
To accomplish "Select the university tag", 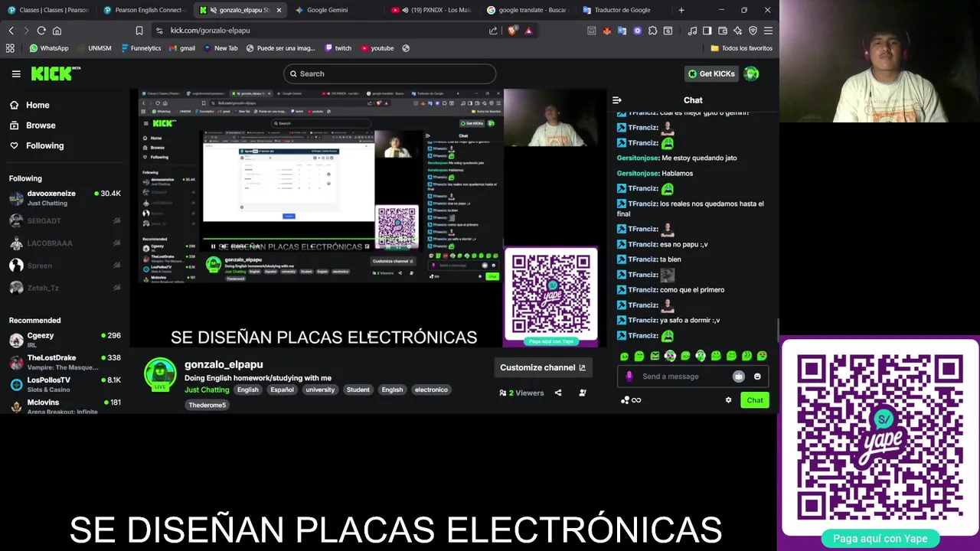I will [320, 390].
